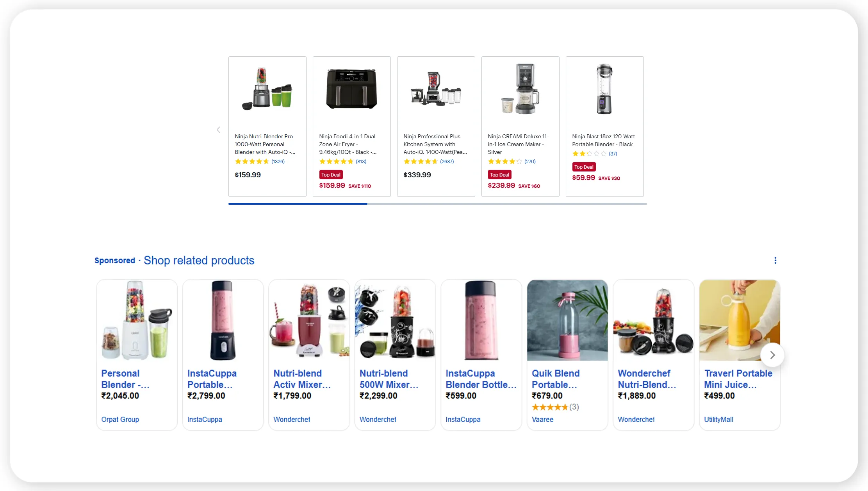Open the Wonderchef seller link under Nutri-blend Activ Mixer
The image size is (868, 491).
291,419
